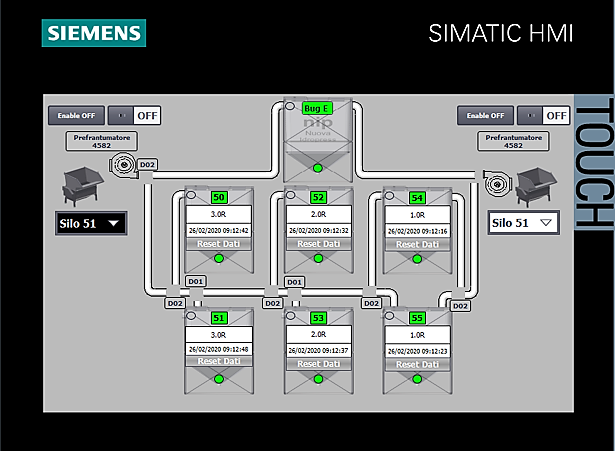Click the right Enable OFF button

pyautogui.click(x=485, y=116)
